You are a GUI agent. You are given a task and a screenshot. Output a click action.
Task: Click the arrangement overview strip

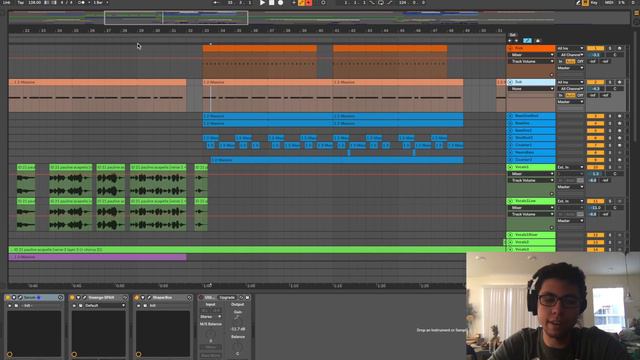pyautogui.click(x=318, y=18)
